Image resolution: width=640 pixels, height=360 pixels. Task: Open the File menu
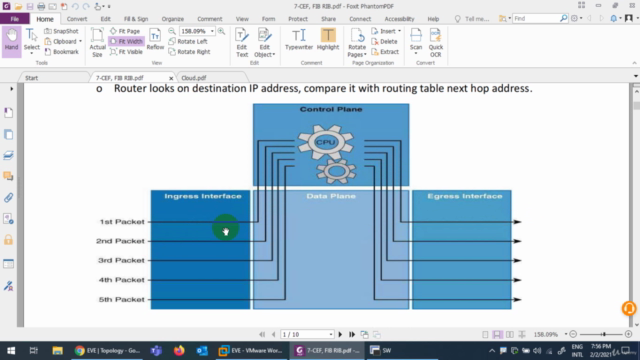[15, 19]
